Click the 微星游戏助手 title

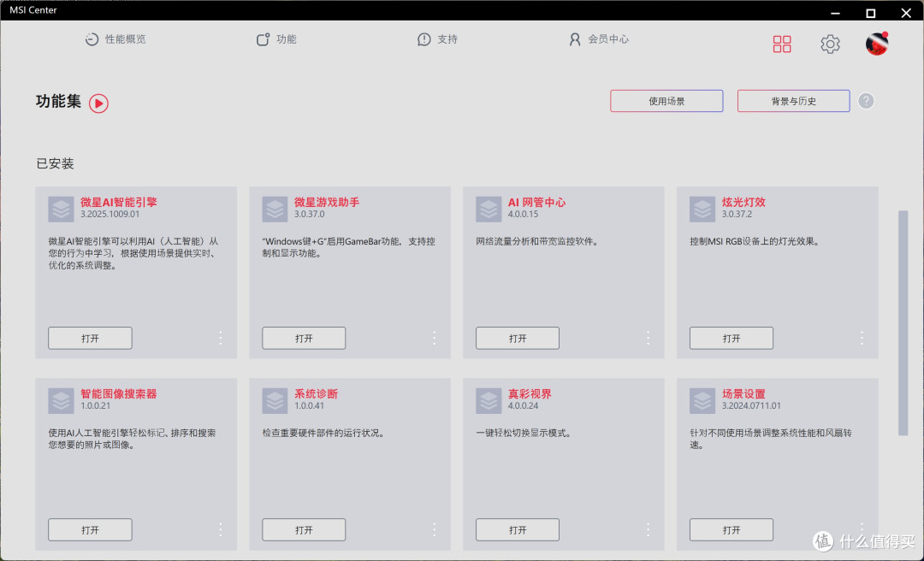click(x=327, y=202)
